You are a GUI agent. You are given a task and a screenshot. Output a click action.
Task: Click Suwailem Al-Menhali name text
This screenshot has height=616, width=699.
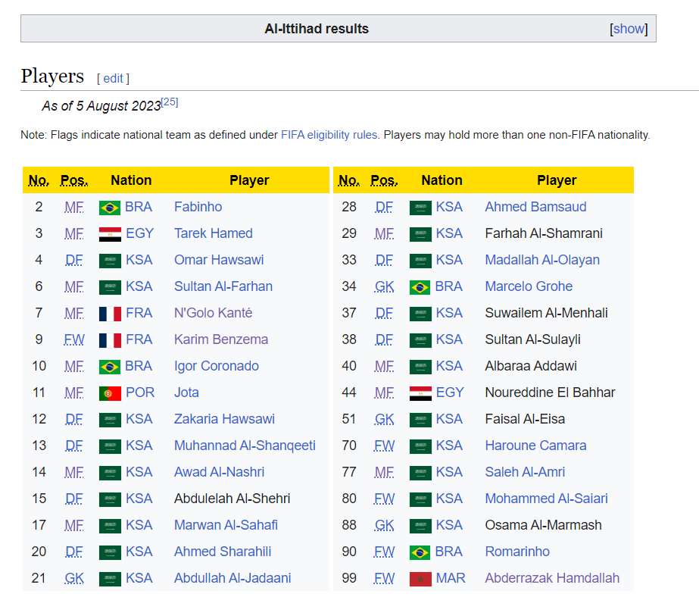click(546, 313)
